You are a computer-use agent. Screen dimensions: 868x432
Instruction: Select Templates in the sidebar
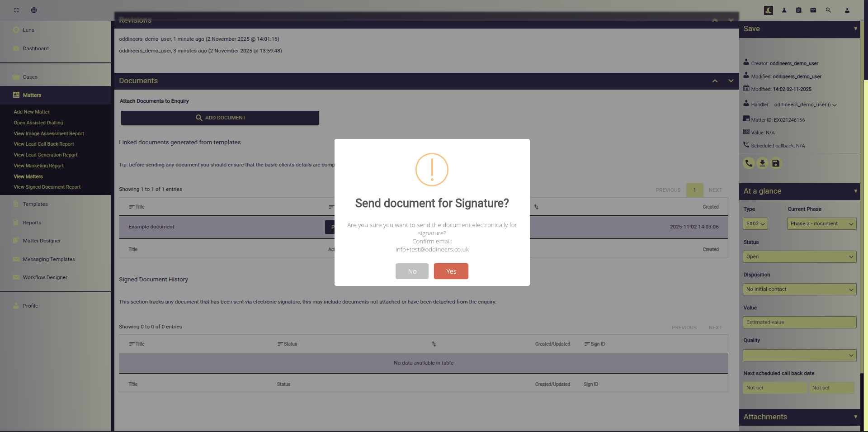tap(35, 204)
